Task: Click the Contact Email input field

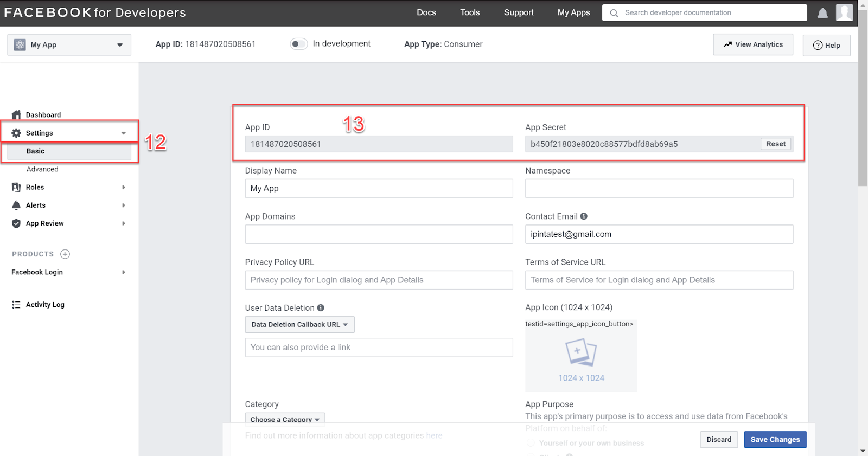Action: coord(659,234)
